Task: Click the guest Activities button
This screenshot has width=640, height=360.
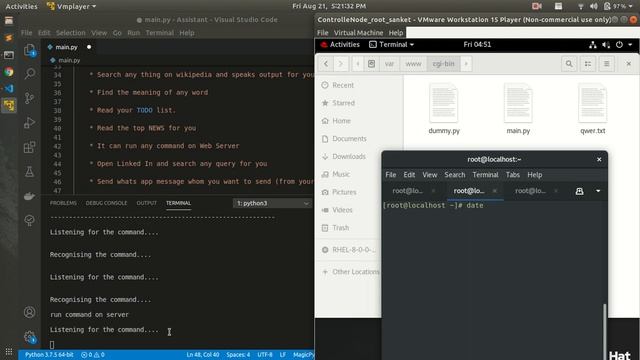Action: [x=340, y=44]
